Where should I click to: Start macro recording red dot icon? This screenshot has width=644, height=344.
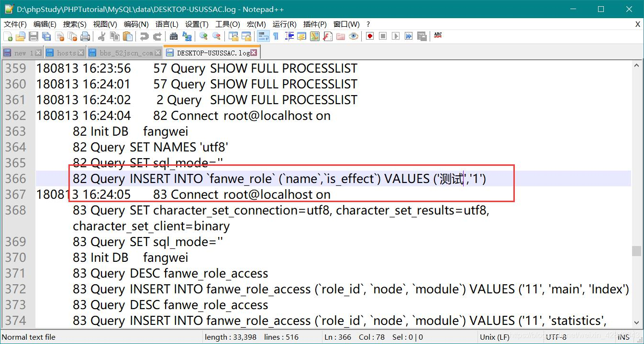point(370,36)
